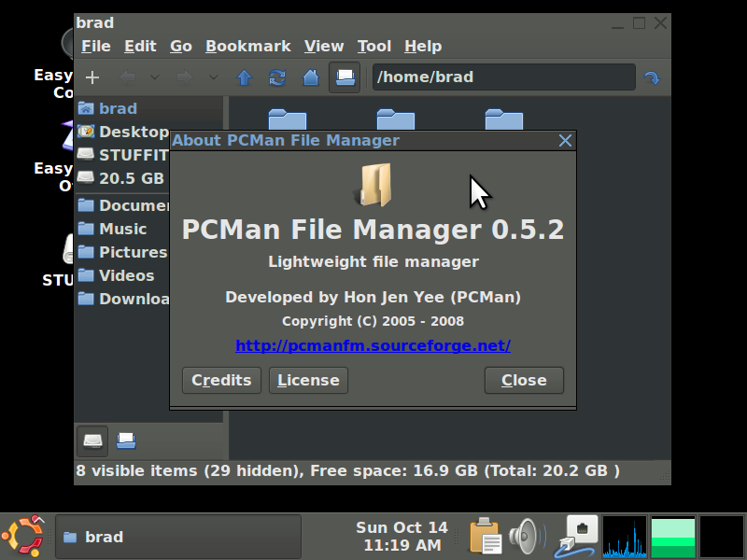Image resolution: width=747 pixels, height=560 pixels.
Task: Click the Back arrow in toolbar
Action: (127, 77)
